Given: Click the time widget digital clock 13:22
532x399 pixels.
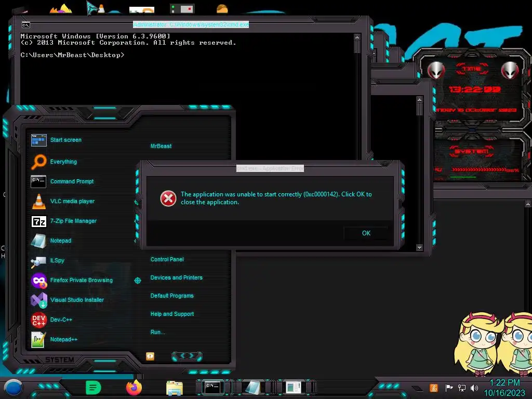Looking at the screenshot, I should (474, 89).
